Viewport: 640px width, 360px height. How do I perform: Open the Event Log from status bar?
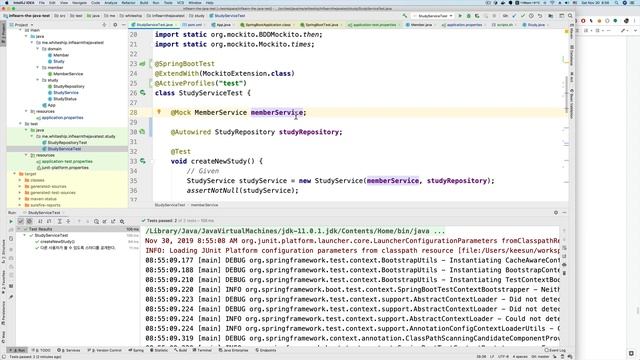555,350
